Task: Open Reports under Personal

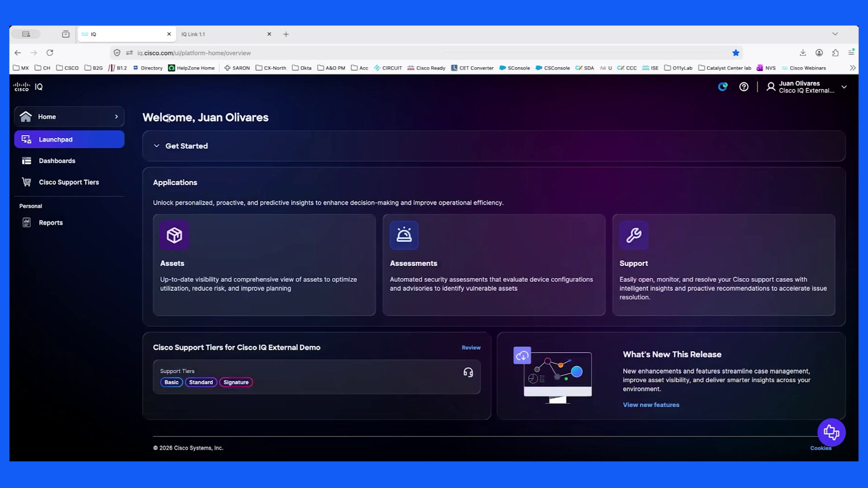Action: [x=69, y=223]
